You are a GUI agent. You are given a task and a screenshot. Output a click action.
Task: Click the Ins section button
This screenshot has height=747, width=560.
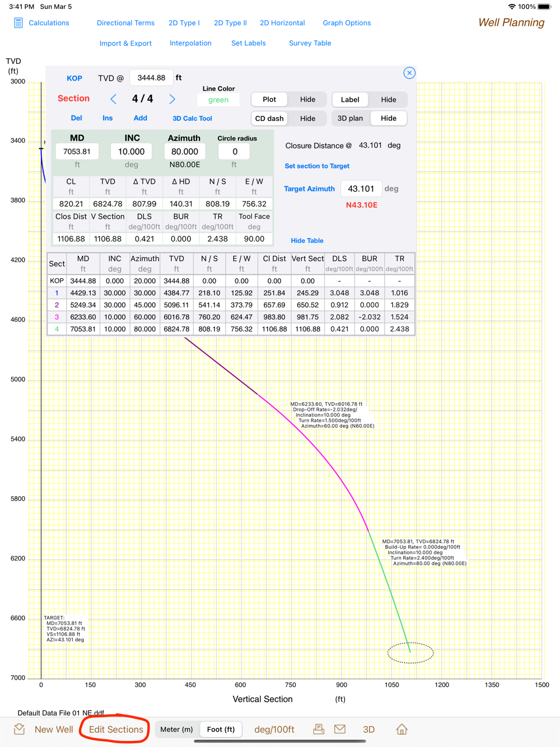108,118
